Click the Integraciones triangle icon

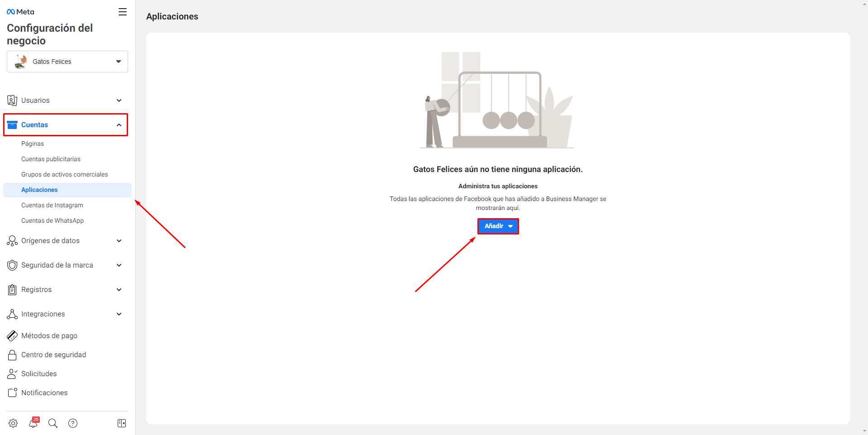click(12, 314)
